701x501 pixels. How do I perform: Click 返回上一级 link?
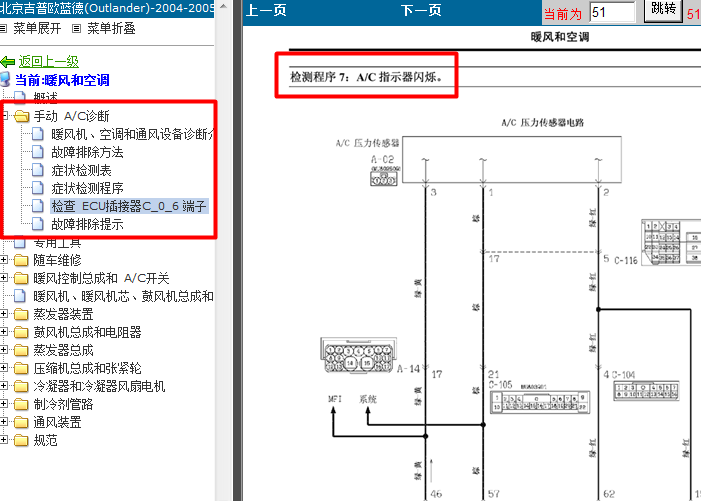pyautogui.click(x=49, y=61)
